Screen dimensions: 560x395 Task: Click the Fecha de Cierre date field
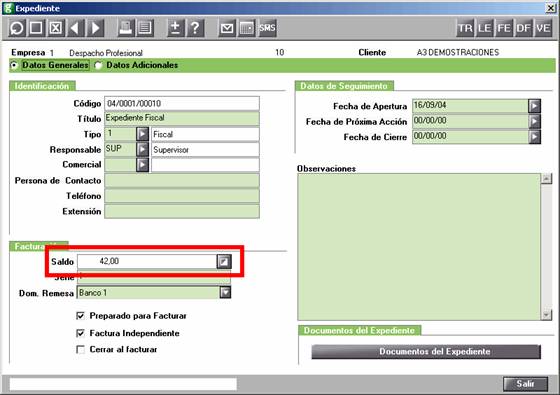coord(470,137)
